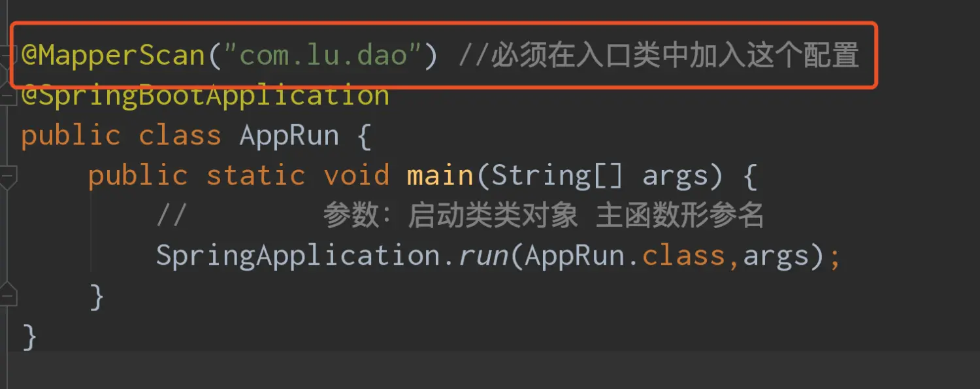980x389 pixels.
Task: Place cursor on @SpringBootApplication annotation
Action: click(x=205, y=96)
